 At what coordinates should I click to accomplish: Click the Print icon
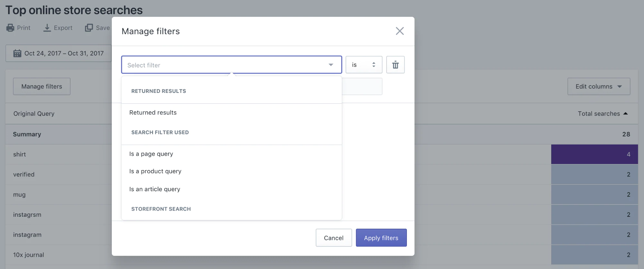click(10, 28)
